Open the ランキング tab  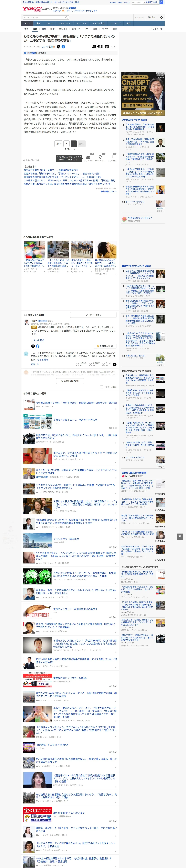click(x=115, y=23)
